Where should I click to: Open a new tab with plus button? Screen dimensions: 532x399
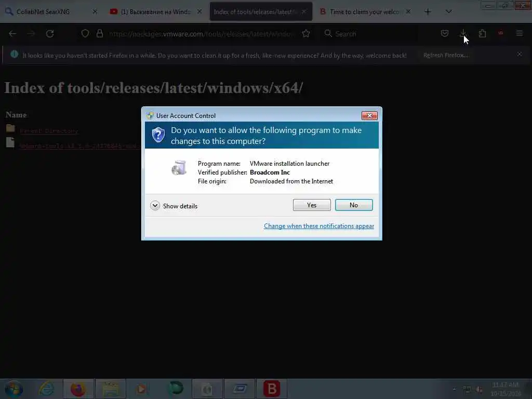[x=428, y=12]
